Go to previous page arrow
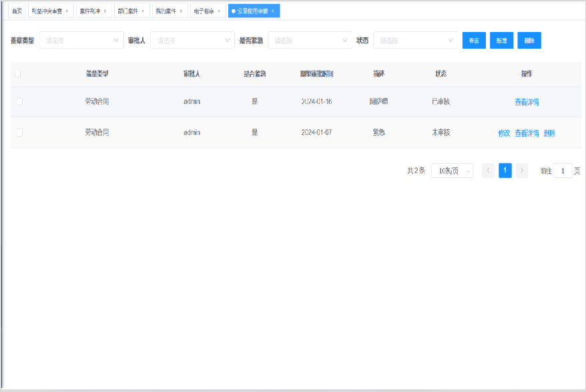 [488, 171]
